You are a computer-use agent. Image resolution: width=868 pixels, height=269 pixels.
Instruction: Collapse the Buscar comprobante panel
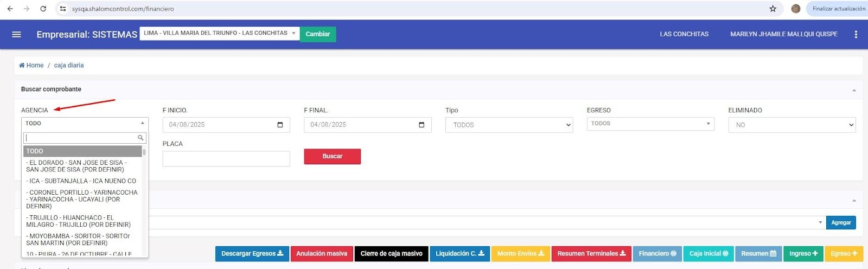854,90
